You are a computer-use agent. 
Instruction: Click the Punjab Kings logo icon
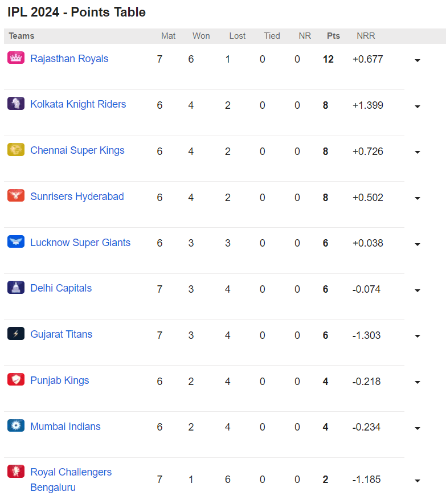[x=16, y=380]
